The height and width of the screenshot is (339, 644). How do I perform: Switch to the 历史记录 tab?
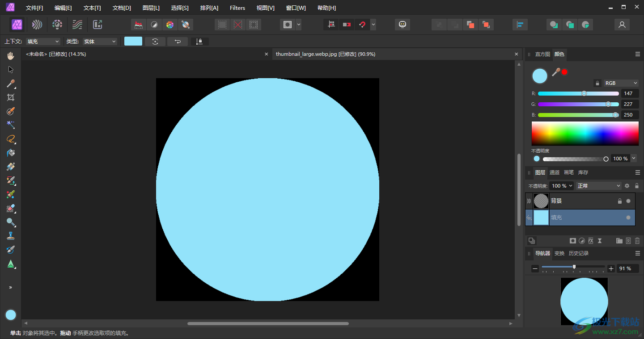pos(578,253)
